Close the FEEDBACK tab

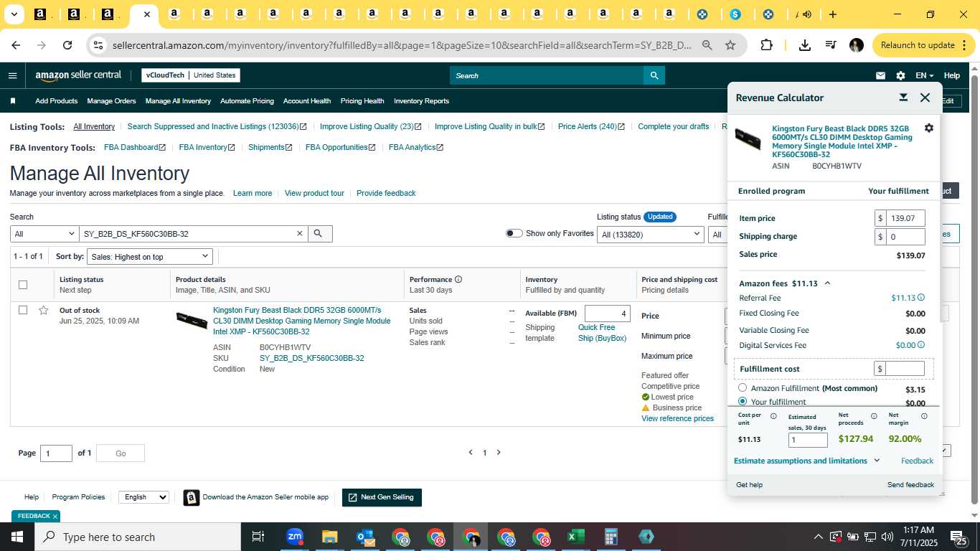(55, 517)
